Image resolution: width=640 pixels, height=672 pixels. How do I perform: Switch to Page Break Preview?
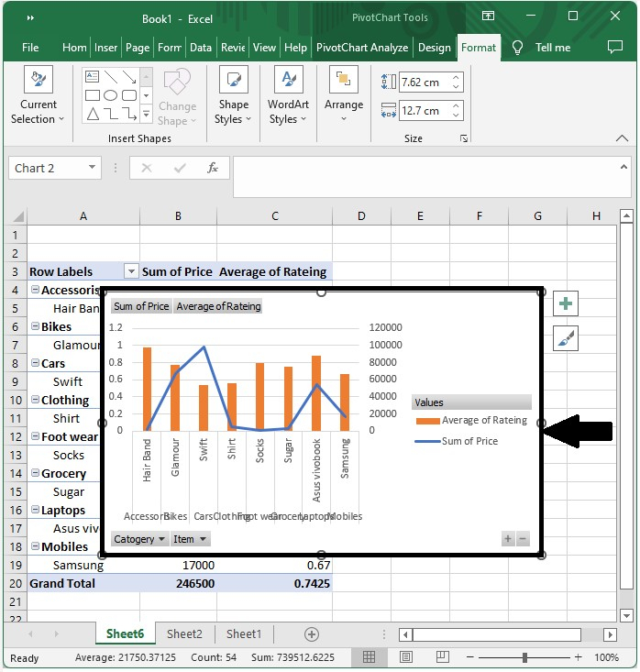click(x=442, y=656)
